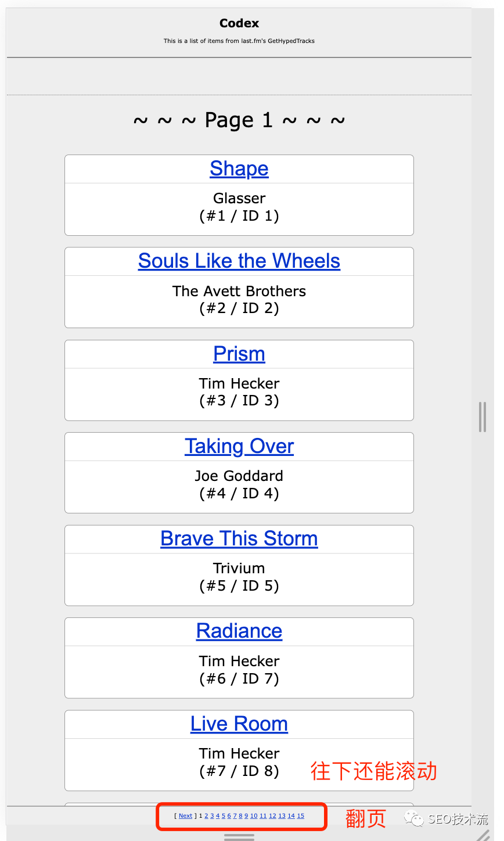Click the WeChat logo icon in watermark
The width and height of the screenshot is (504, 841).
(415, 819)
